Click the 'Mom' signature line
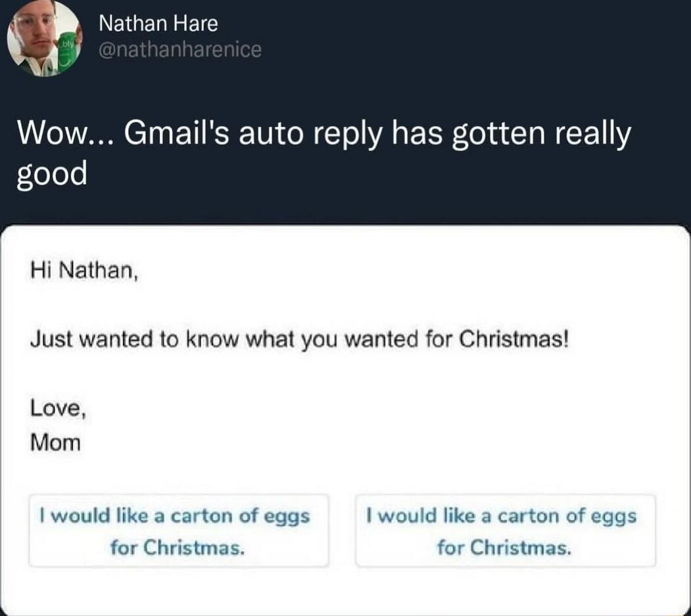Image resolution: width=691 pixels, height=616 pixels. coord(56,442)
